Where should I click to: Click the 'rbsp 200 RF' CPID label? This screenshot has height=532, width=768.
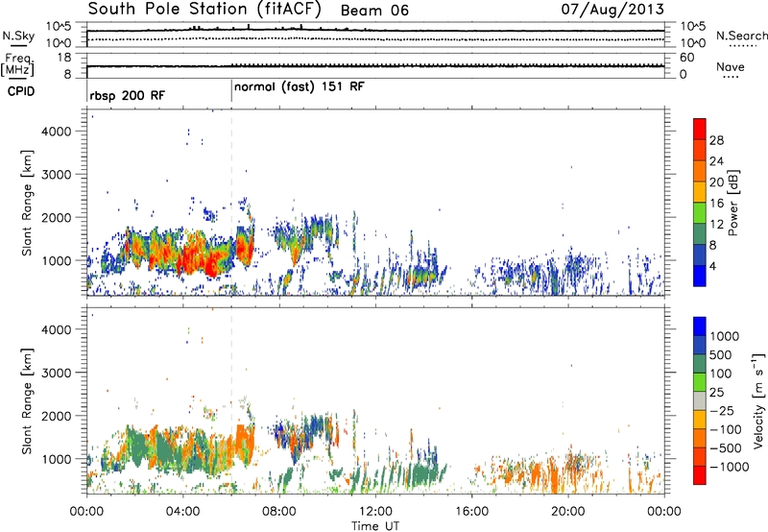(x=128, y=95)
